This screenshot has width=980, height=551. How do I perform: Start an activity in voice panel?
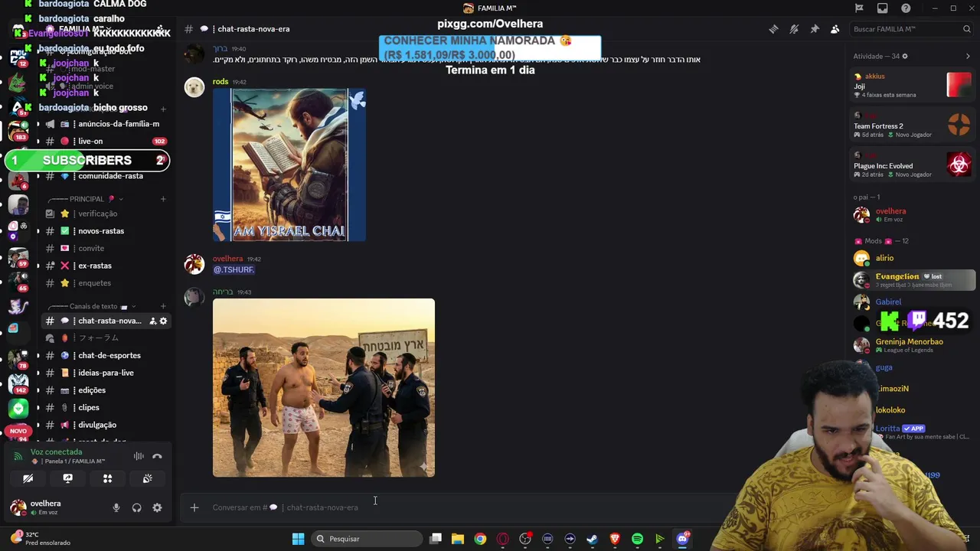108,478
